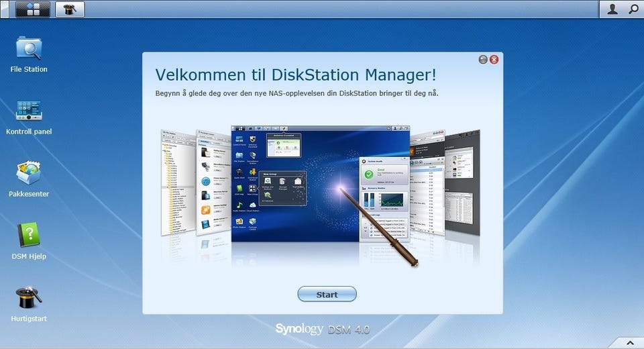Open File Station desktop icon
Screen dimensions: 644x349
(29, 55)
